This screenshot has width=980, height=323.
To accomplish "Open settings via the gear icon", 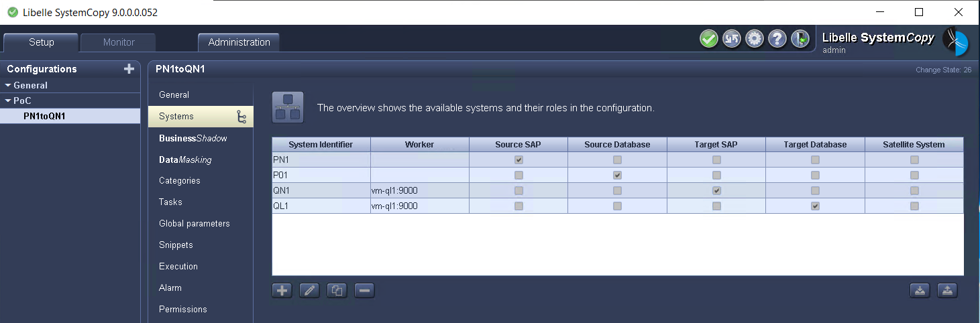I will tap(755, 39).
